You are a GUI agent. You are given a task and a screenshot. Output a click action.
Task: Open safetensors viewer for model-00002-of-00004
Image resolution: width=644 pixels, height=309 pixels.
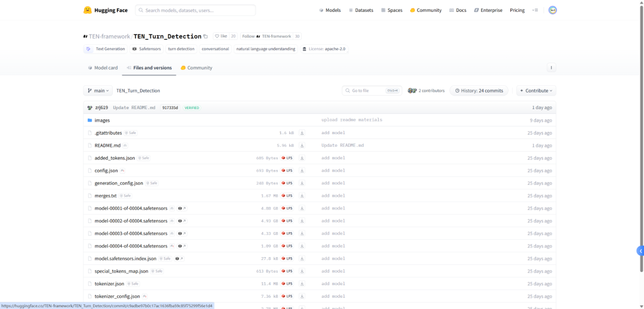(182, 221)
